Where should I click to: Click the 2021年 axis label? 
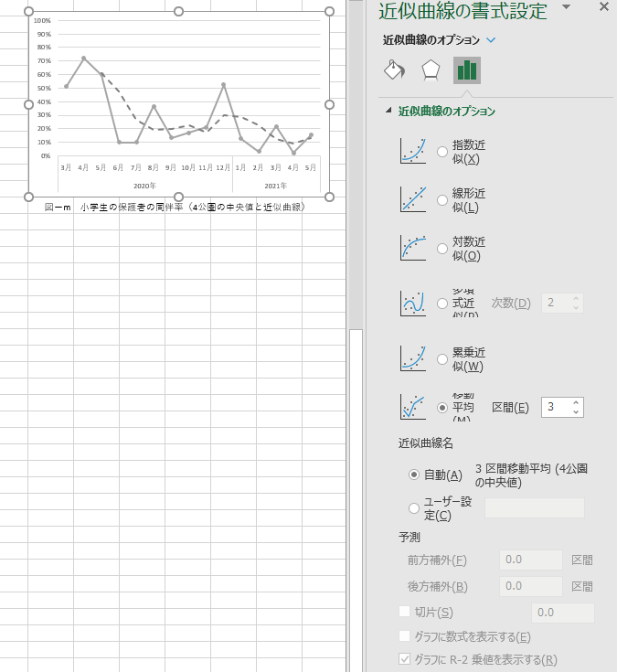coord(275,186)
